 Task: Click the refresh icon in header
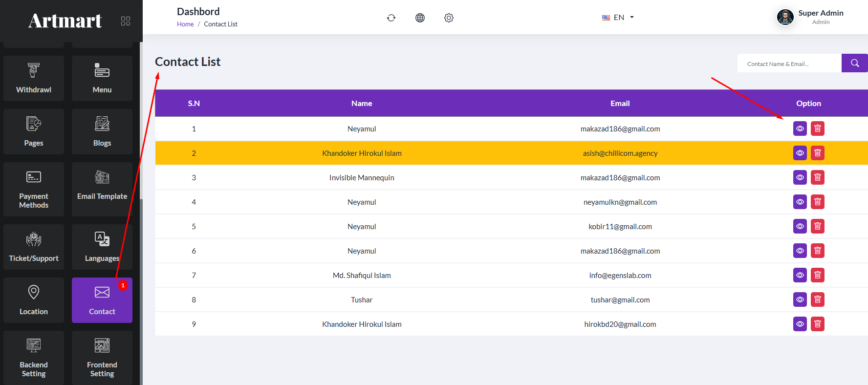pos(391,18)
